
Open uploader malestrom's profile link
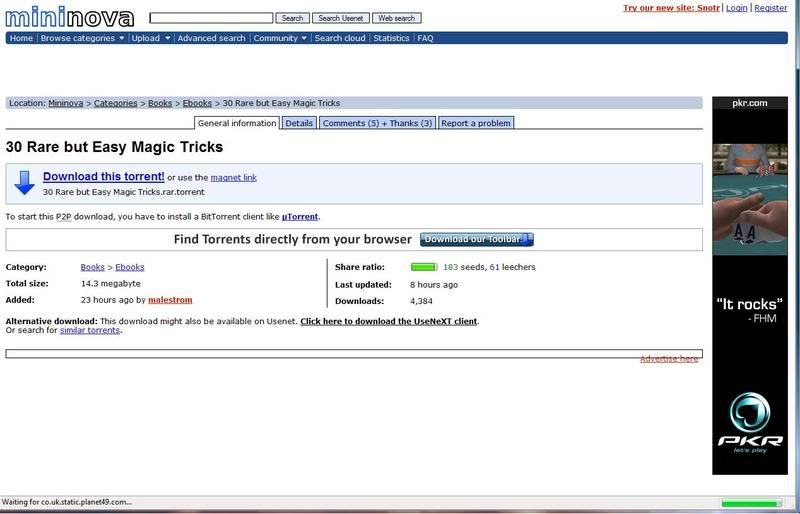(x=169, y=300)
